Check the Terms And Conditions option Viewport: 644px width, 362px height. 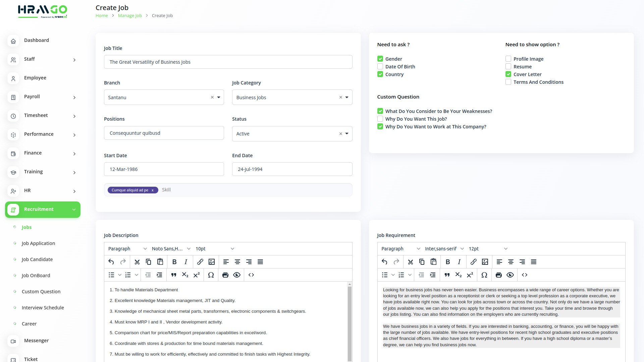click(x=508, y=82)
